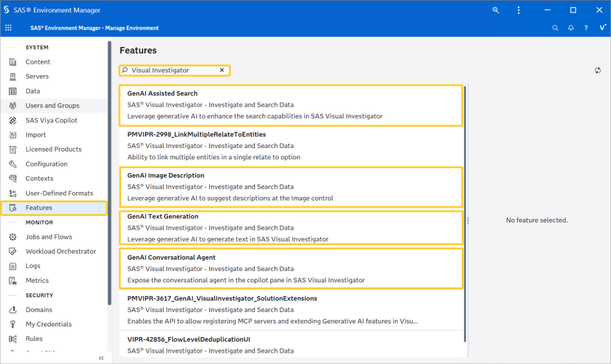611x364 pixels.
Task: Select Workload Orchestrator
Action: tap(61, 251)
